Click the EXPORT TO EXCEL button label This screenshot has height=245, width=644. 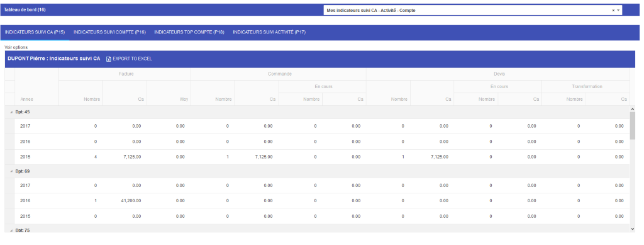tap(132, 59)
